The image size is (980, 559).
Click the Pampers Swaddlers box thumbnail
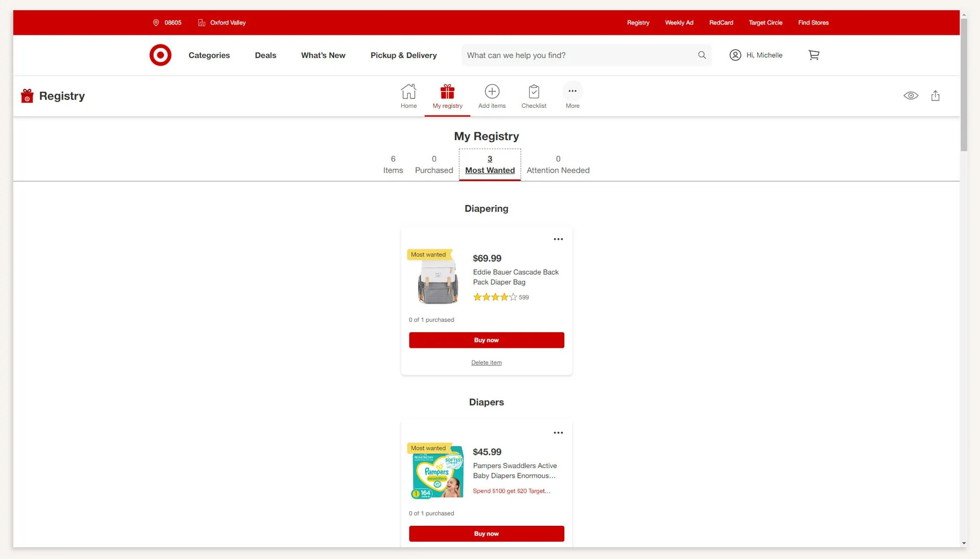(x=438, y=472)
